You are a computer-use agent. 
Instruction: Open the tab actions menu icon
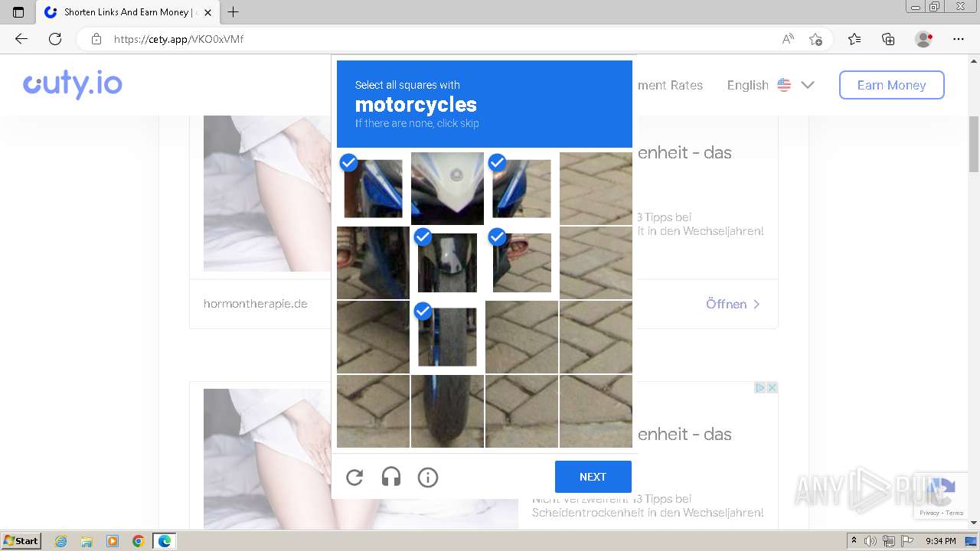(18, 12)
